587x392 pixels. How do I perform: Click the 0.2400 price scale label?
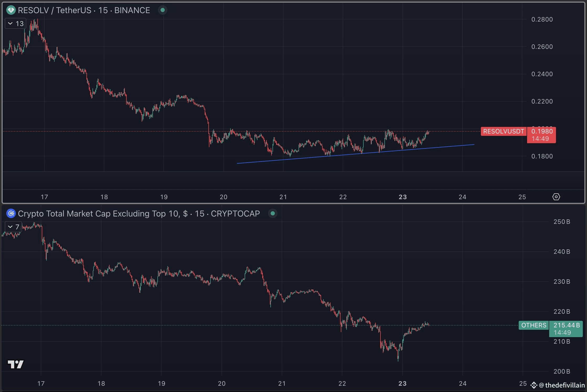point(542,74)
